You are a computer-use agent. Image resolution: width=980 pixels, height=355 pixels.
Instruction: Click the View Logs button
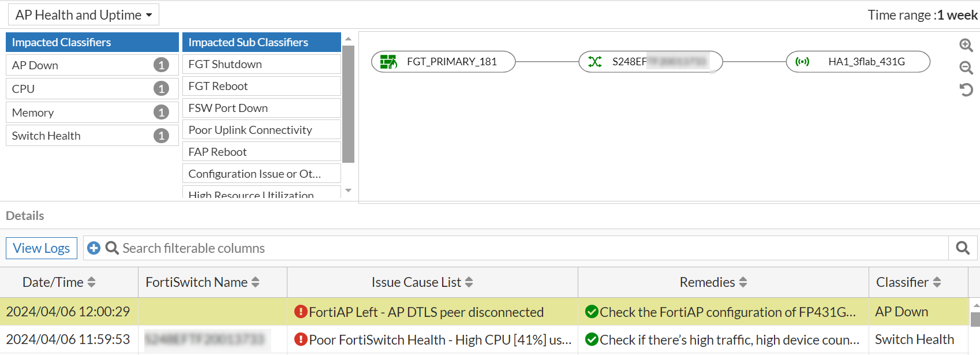coord(42,248)
